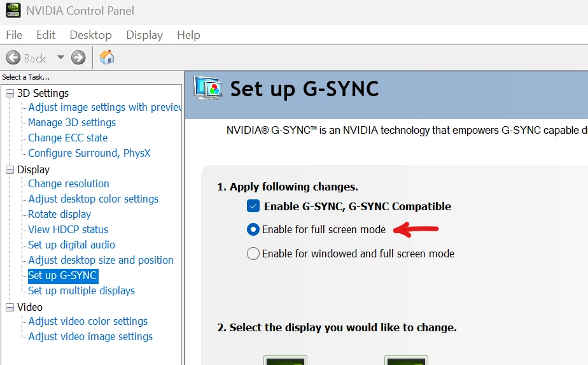Screen dimensions: 588x365
Task: Open Adjust desktop color settings
Action: 94,199
